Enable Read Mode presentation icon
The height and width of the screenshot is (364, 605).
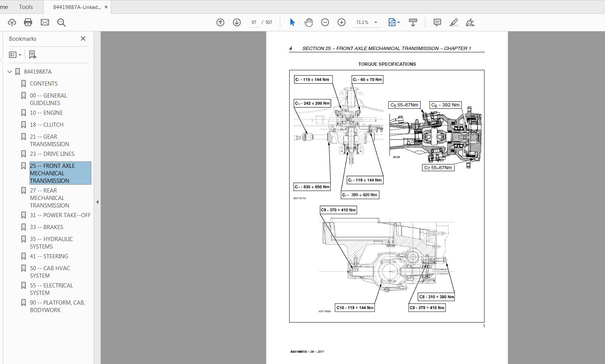pos(413,22)
